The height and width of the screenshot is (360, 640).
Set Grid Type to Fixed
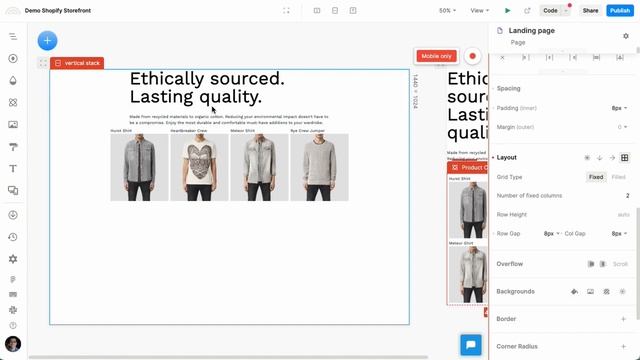596,177
